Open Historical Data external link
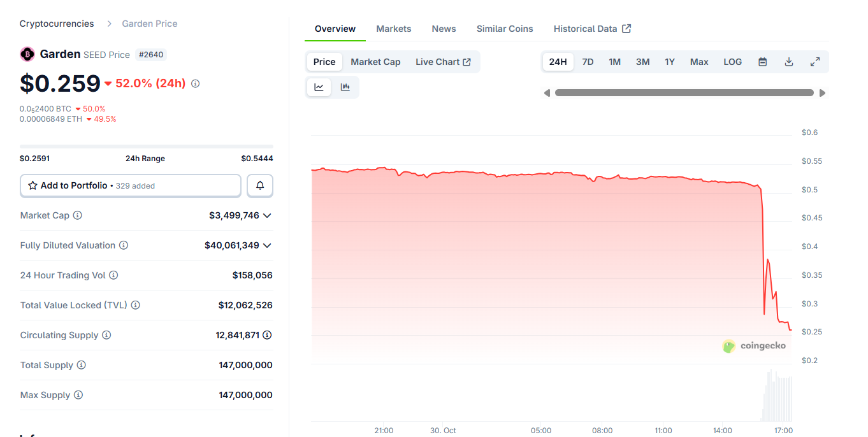 click(592, 29)
